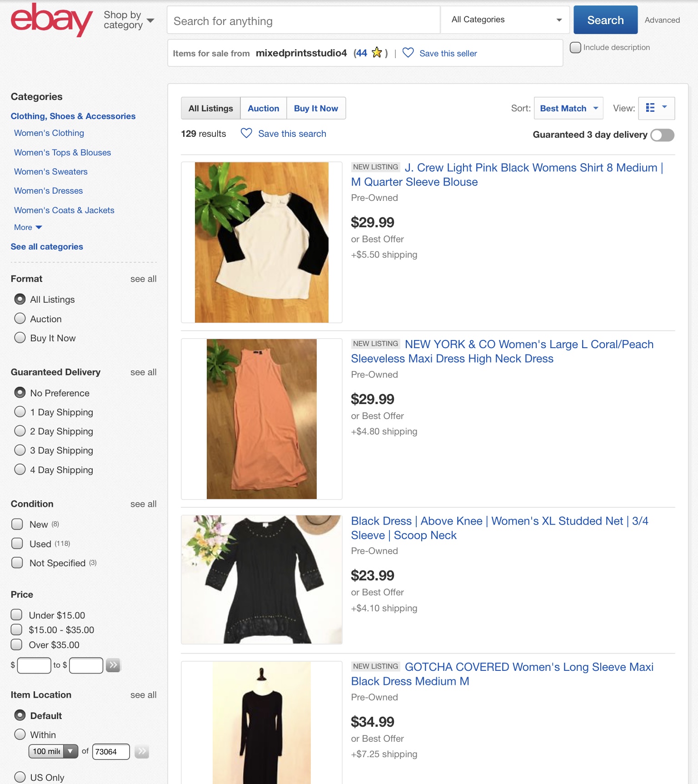Click the seller feedback star icon

(377, 53)
